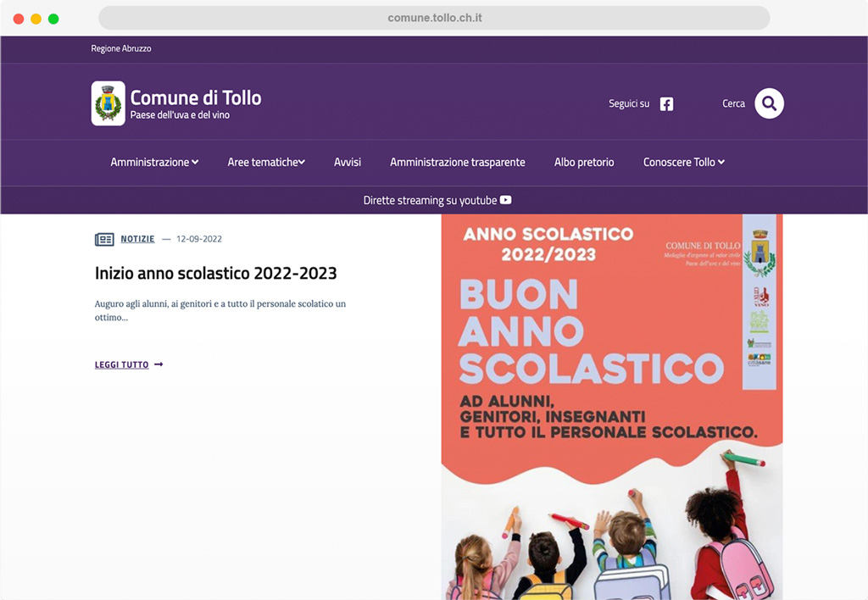The height and width of the screenshot is (600, 868).
Task: Open Amministrazione trasparente in the navigation
Action: [457, 162]
